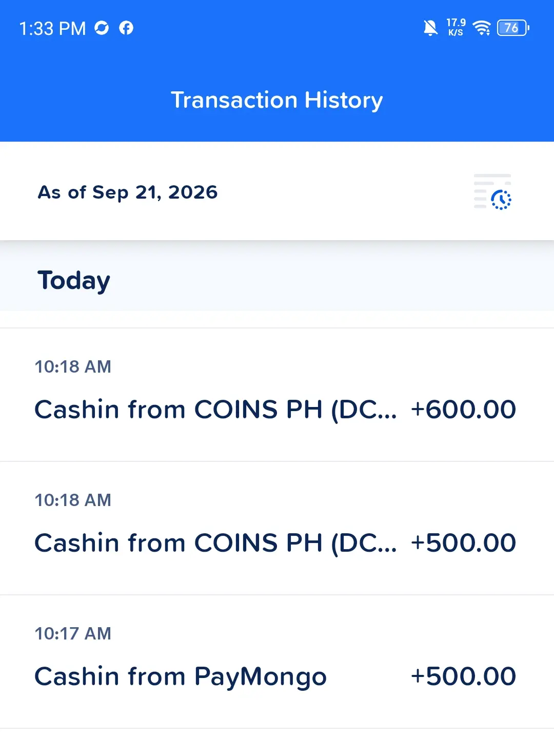
Task: Tap the muted bell icon
Action: point(430,28)
